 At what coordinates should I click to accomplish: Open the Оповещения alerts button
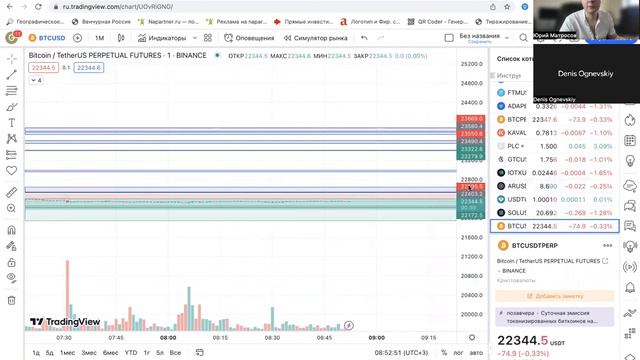pos(249,38)
